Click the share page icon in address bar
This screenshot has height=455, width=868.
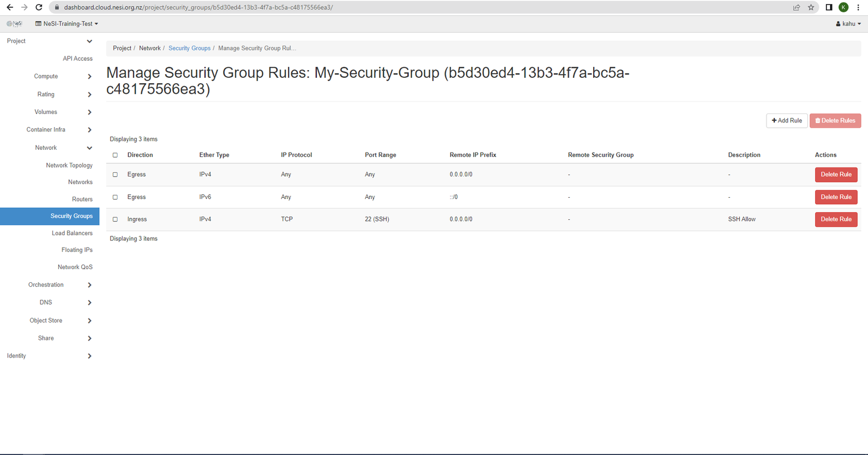[x=796, y=8]
